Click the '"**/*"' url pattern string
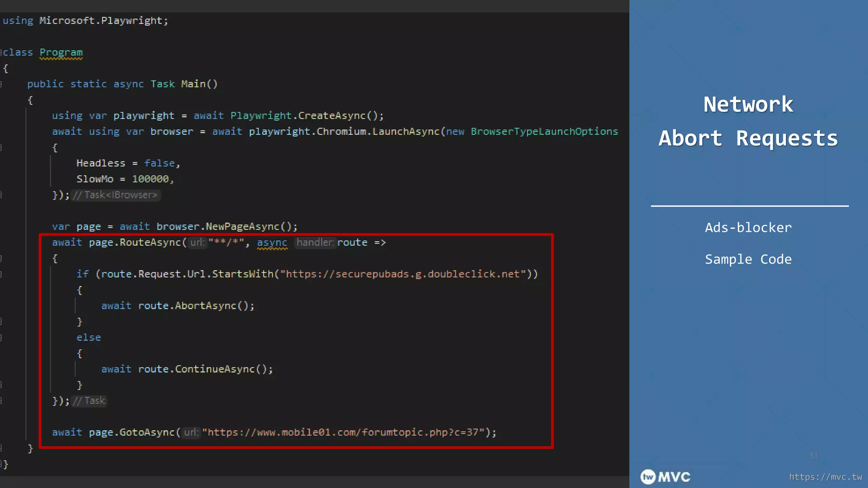Screen dimensions: 868x488 pos(226,242)
